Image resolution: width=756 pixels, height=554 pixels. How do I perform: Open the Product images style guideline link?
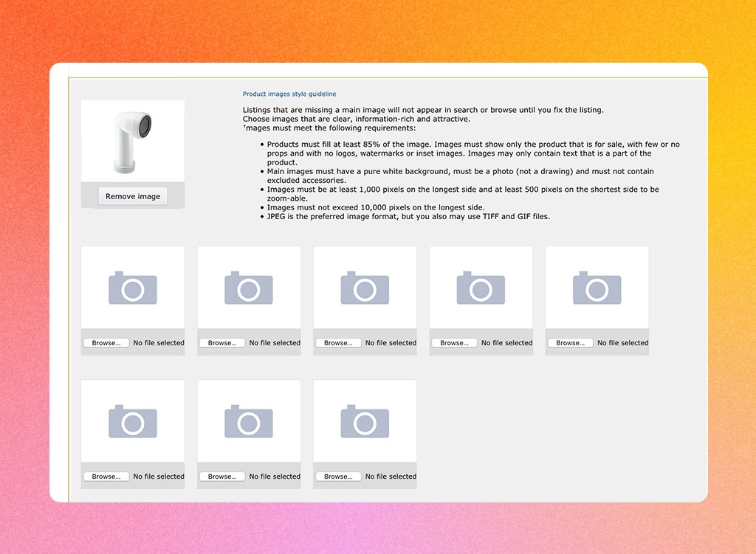click(x=289, y=94)
